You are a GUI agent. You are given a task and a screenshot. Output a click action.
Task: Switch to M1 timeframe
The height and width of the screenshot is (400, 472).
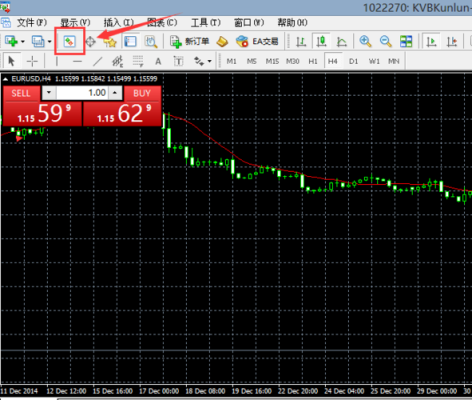point(231,61)
